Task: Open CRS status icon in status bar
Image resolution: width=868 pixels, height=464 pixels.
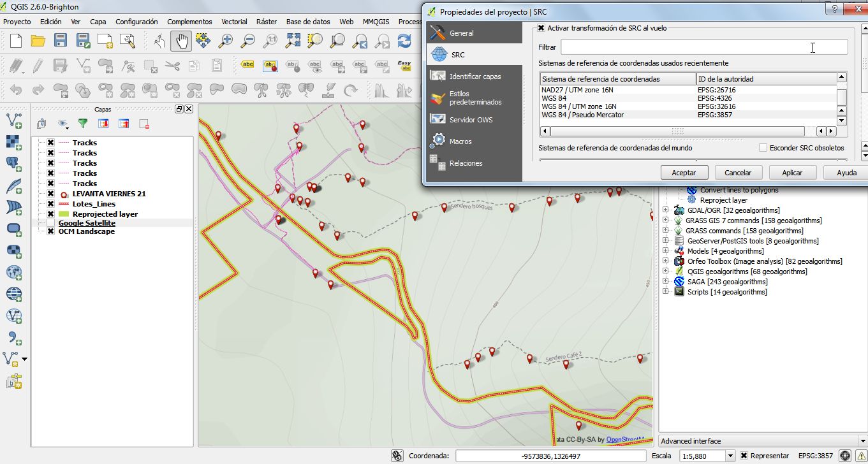Action: (845, 456)
